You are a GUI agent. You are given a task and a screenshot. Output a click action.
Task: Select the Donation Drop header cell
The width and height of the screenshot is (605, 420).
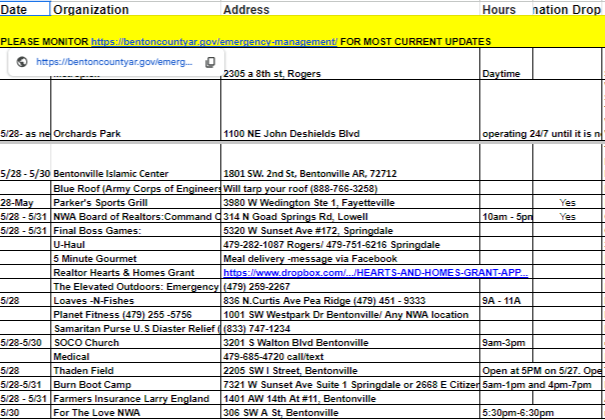point(567,9)
